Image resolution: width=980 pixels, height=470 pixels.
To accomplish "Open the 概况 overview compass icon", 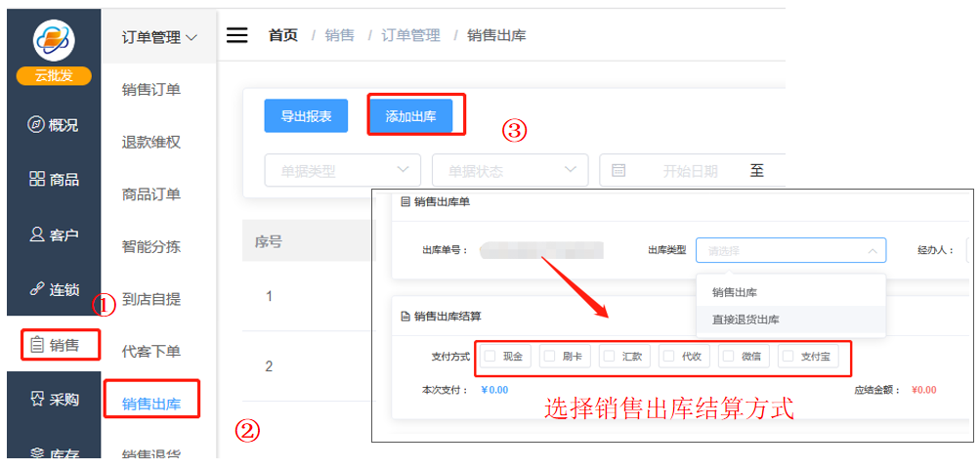I will (36, 124).
